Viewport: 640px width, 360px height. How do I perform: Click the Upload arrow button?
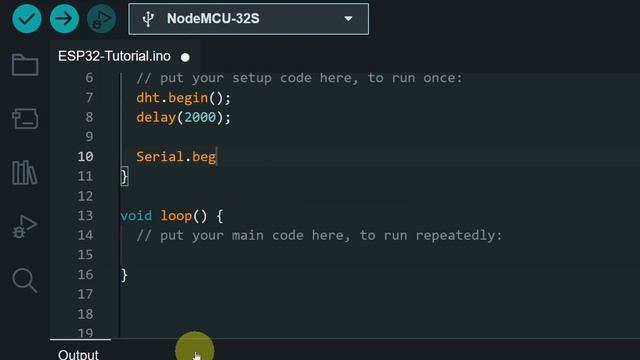(64, 18)
